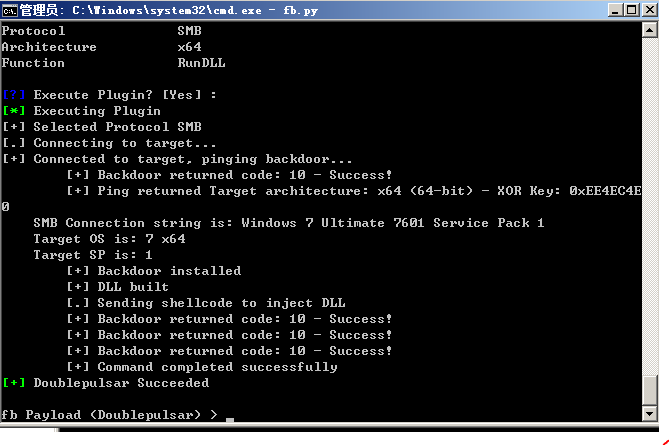This screenshot has height=445, width=669.
Task: Close the cmd.exe fb.py window
Action: [650, 10]
